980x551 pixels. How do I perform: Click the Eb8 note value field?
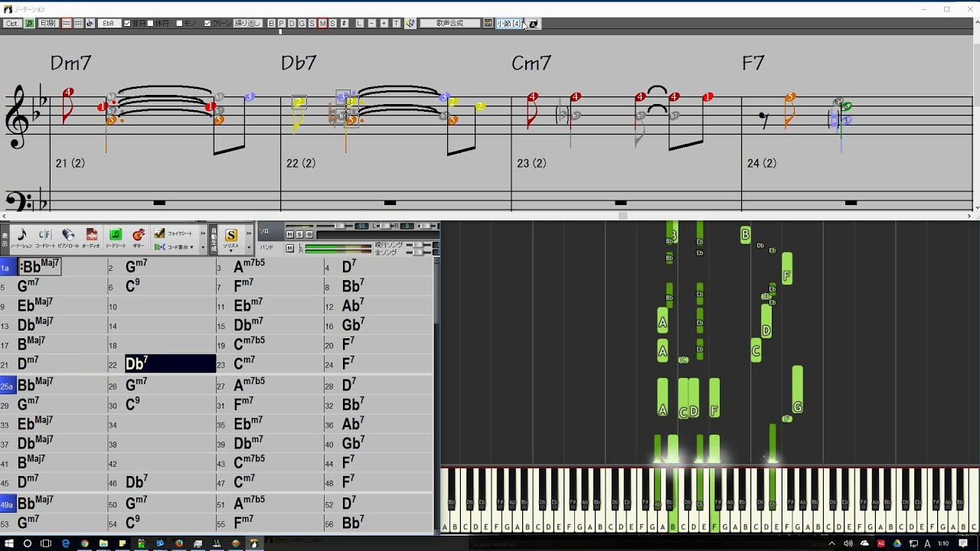click(x=108, y=24)
